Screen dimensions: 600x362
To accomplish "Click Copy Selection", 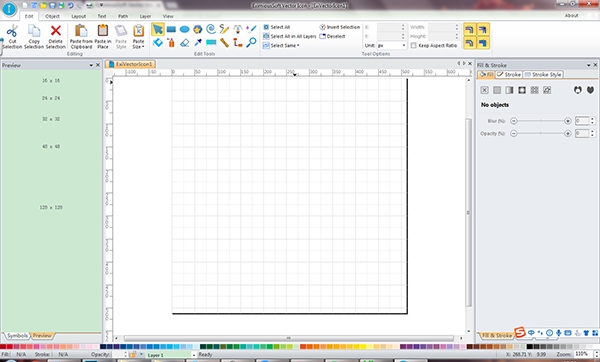I will (34, 36).
